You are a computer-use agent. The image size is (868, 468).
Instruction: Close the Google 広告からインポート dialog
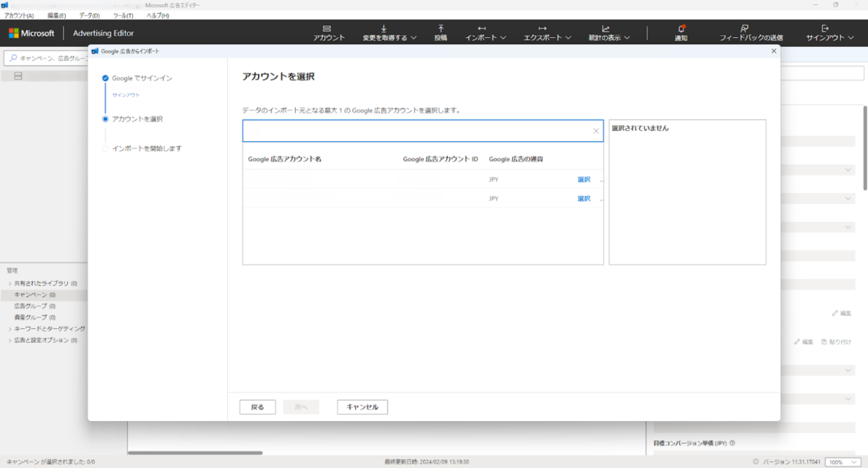(774, 51)
